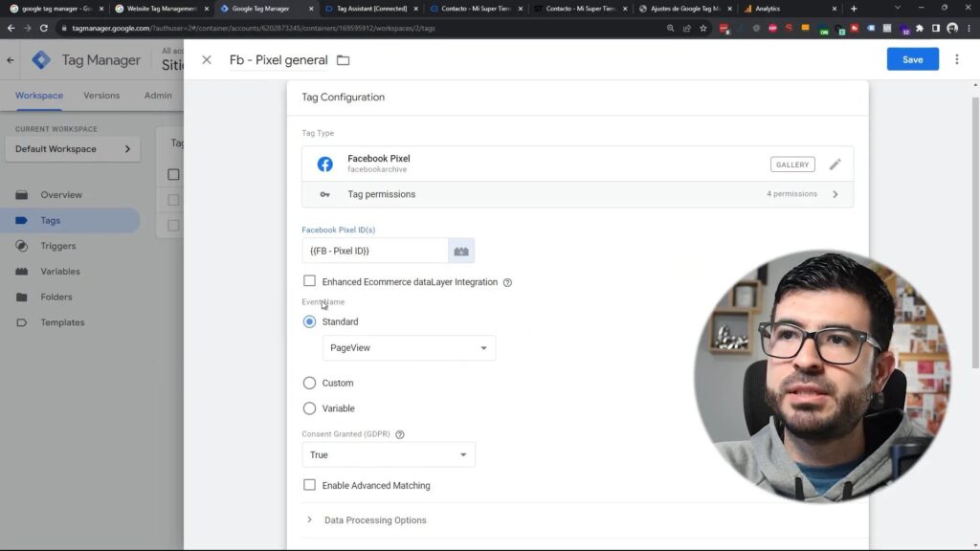This screenshot has height=551, width=980.
Task: Click Overview label in sidebar
Action: (61, 195)
